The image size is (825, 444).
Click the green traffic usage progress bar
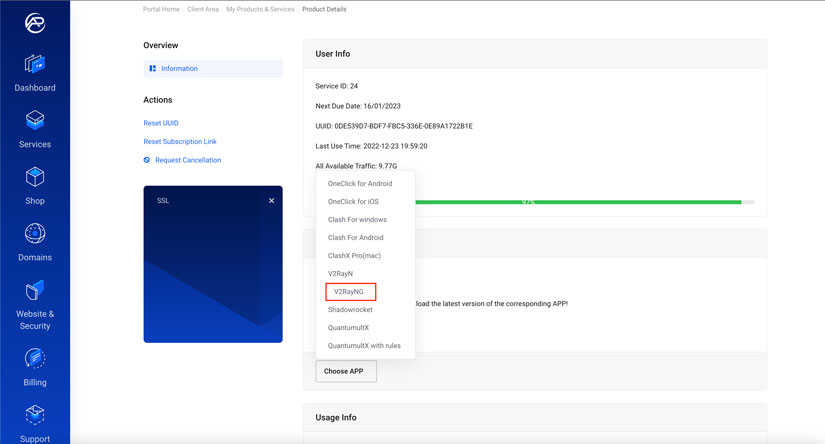click(x=578, y=202)
